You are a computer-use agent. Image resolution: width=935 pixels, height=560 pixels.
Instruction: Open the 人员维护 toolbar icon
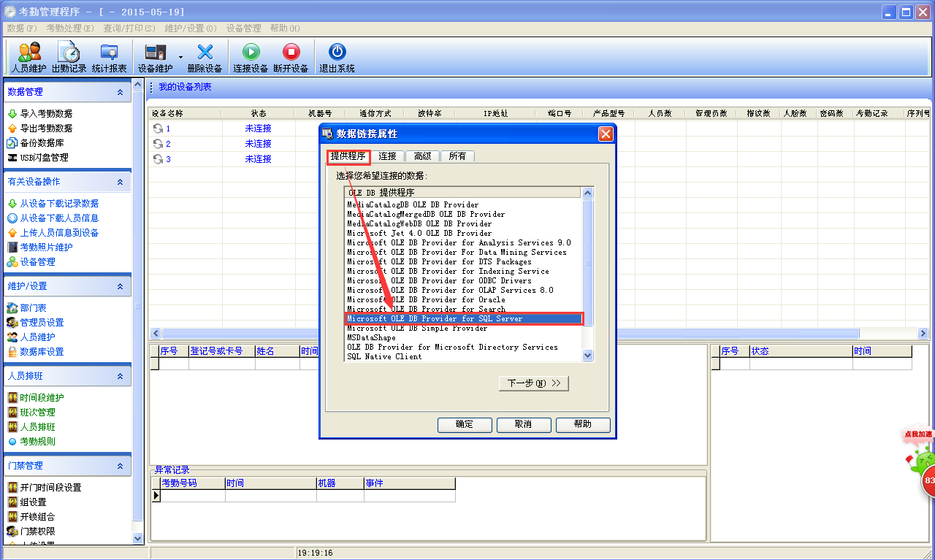pos(29,57)
